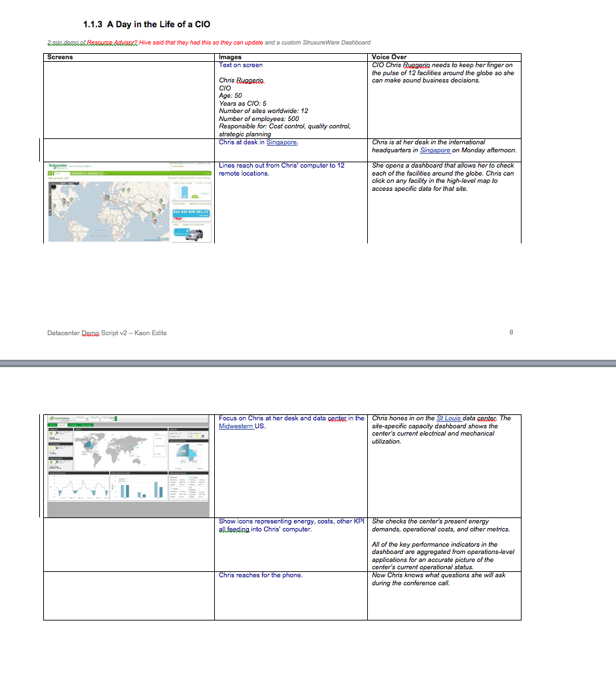The height and width of the screenshot is (689, 616).
Task: Open the Singapore link in Images column
Action: [281, 142]
